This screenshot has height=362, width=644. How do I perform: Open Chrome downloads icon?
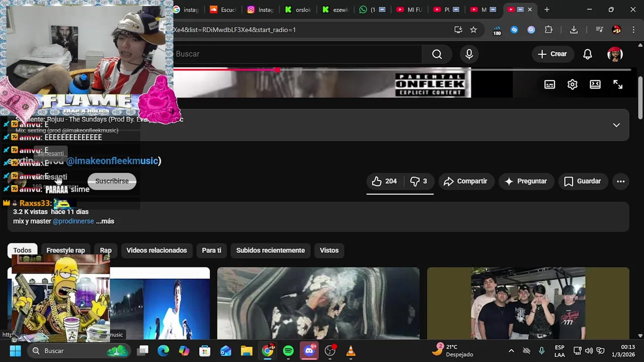click(574, 30)
